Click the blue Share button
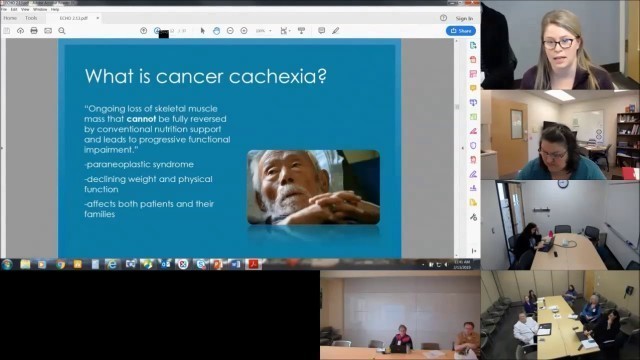Viewport: 640px width, 360px height. pos(461,31)
